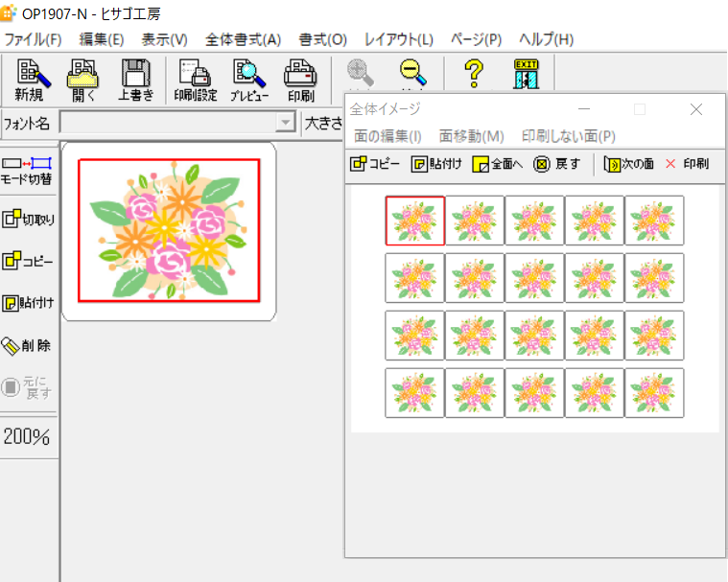Click the 切取り cut button in sidebar
The height and width of the screenshot is (582, 728).
pos(27,220)
